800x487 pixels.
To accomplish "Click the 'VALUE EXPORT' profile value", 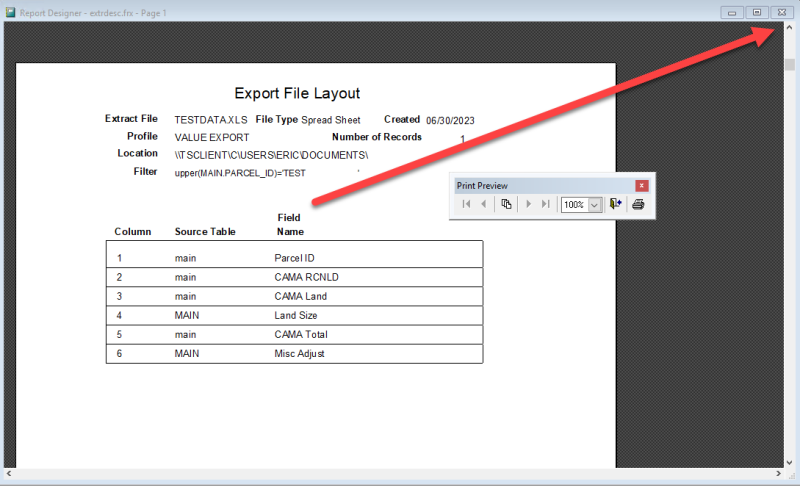I will [212, 138].
